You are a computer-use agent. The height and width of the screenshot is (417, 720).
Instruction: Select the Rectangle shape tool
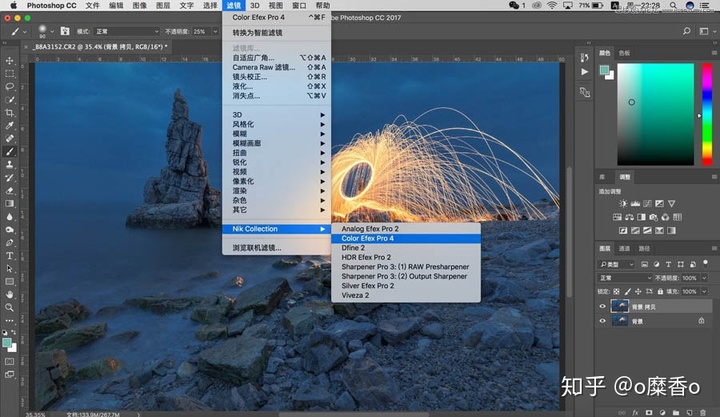[9, 282]
